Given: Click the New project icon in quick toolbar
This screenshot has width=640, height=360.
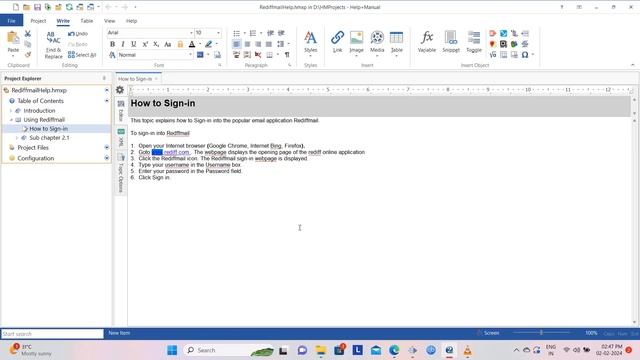Looking at the screenshot, I should [16, 7].
